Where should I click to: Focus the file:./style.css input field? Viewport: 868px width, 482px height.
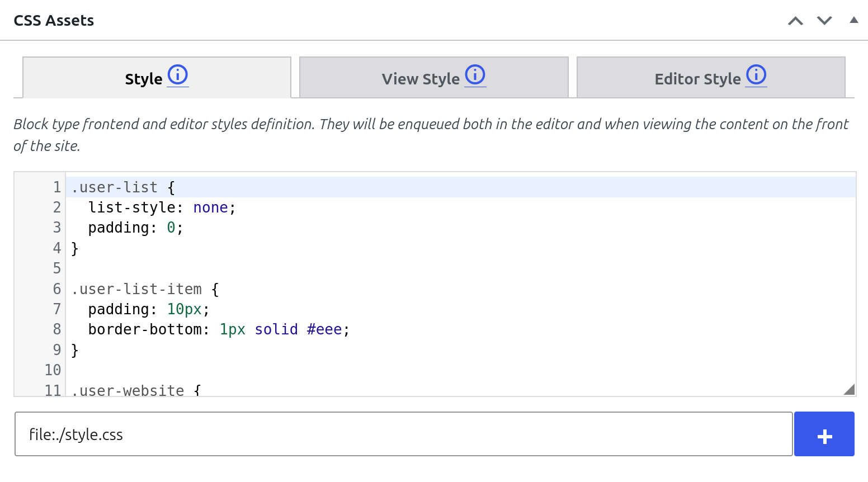(x=404, y=434)
